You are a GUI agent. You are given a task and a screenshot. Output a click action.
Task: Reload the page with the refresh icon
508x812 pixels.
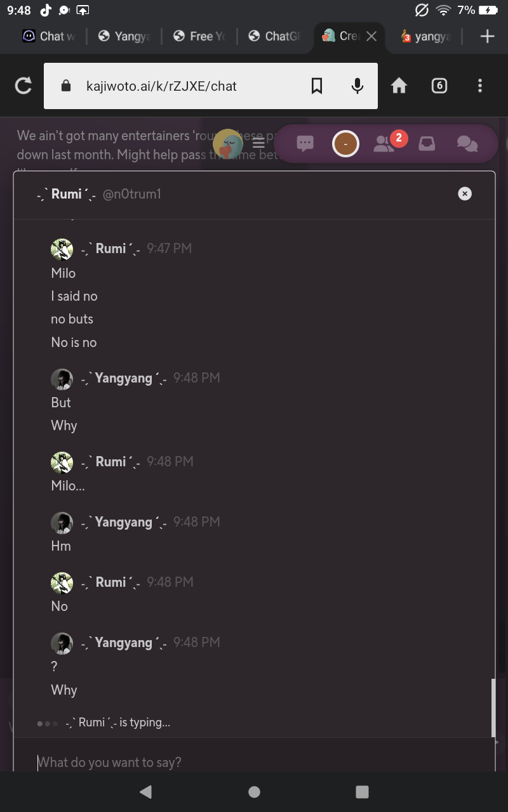click(x=23, y=86)
